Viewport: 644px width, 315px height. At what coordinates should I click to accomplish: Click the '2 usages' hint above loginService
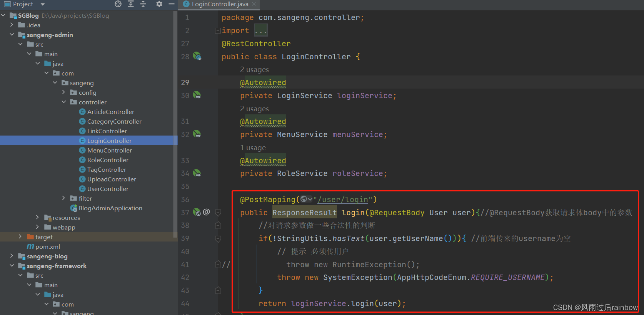[254, 70]
